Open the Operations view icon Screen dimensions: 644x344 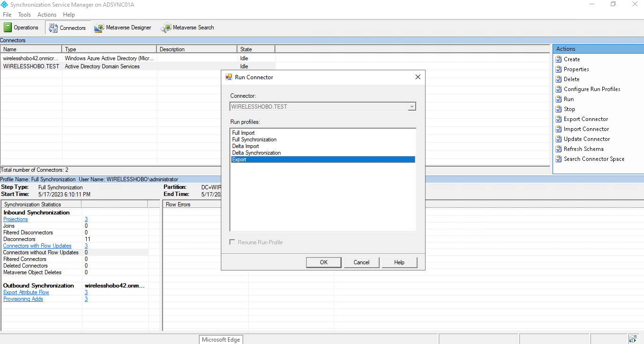click(x=8, y=28)
